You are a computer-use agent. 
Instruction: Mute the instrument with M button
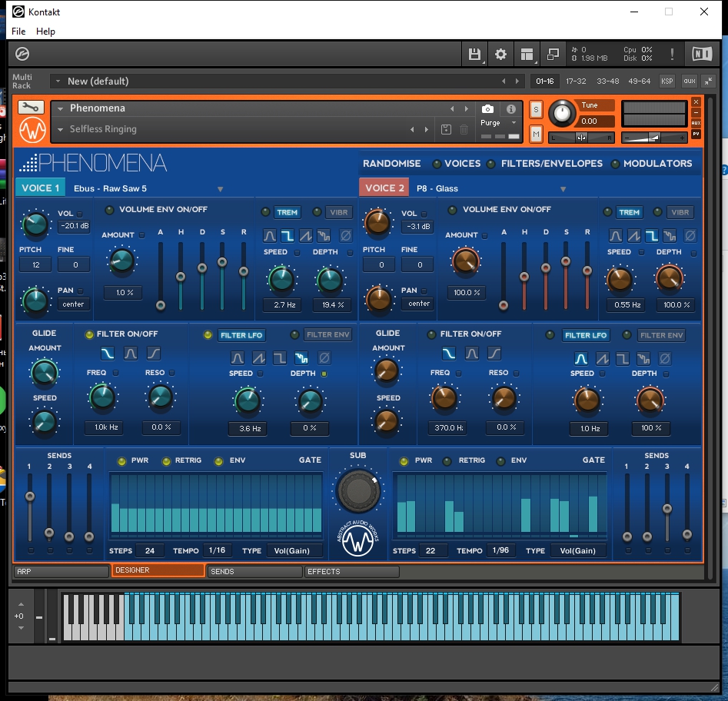(x=537, y=135)
